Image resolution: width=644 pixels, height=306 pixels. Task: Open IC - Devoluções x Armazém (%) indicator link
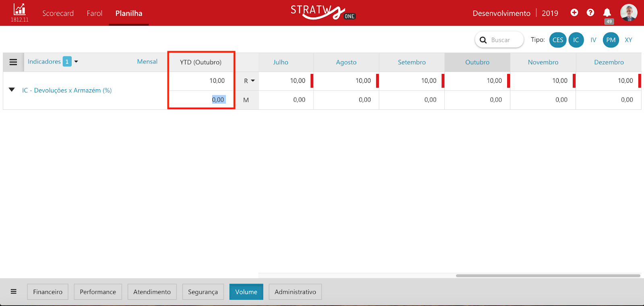click(x=67, y=90)
